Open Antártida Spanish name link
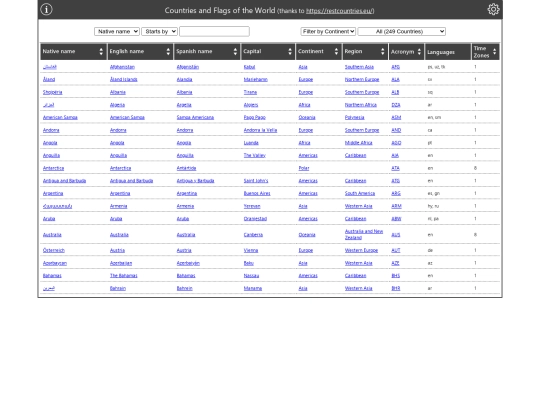540x405 pixels. [x=186, y=168]
